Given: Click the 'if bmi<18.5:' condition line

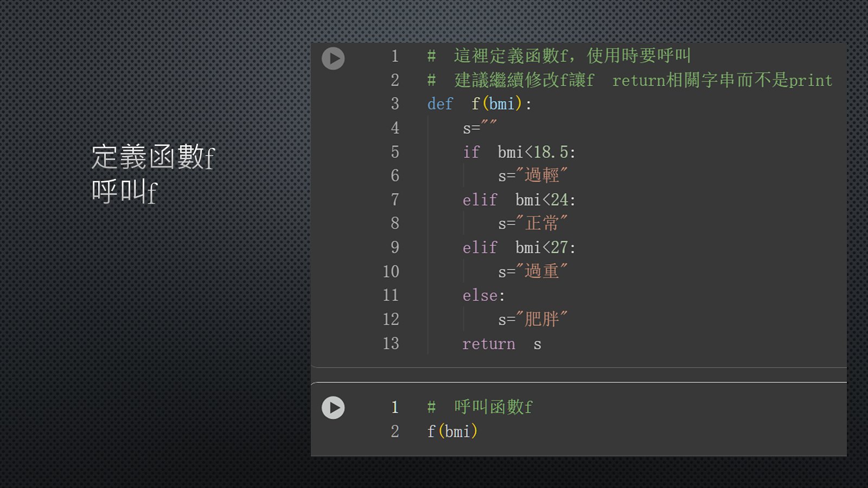Looking at the screenshot, I should click(x=519, y=152).
